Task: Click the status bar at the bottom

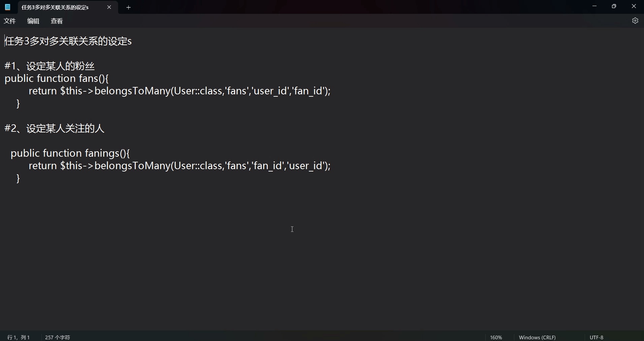Action: 303,337
